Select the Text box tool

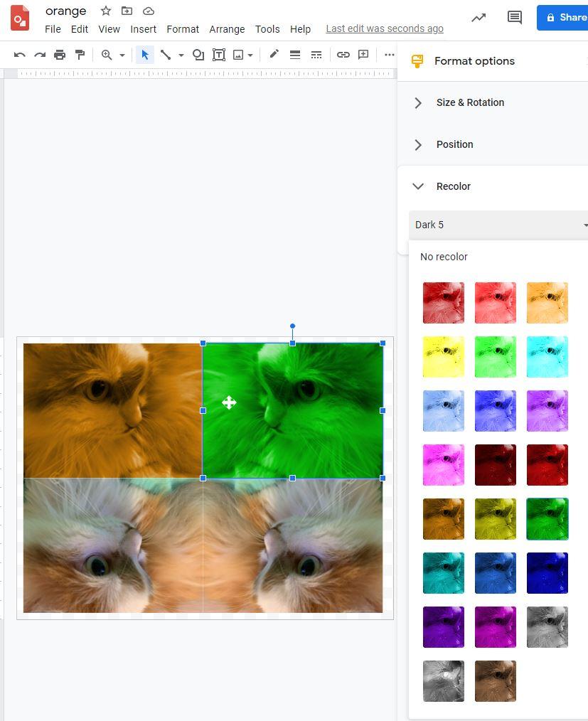point(219,55)
